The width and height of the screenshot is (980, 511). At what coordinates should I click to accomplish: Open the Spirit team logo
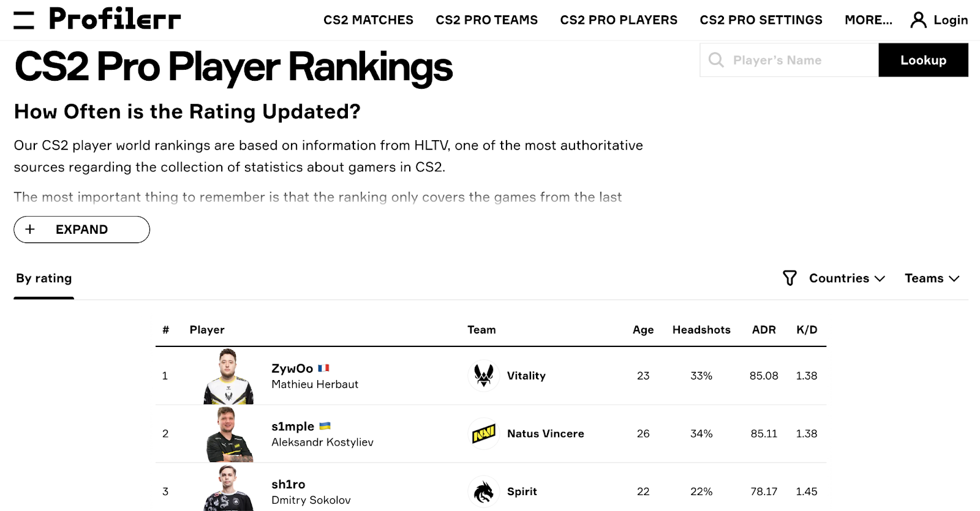click(x=484, y=491)
